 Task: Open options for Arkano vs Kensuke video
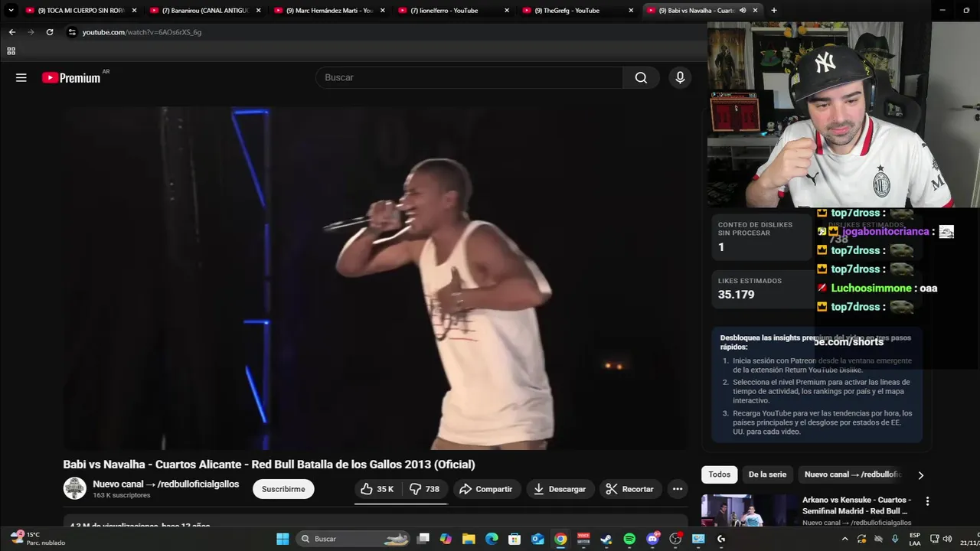[927, 502]
